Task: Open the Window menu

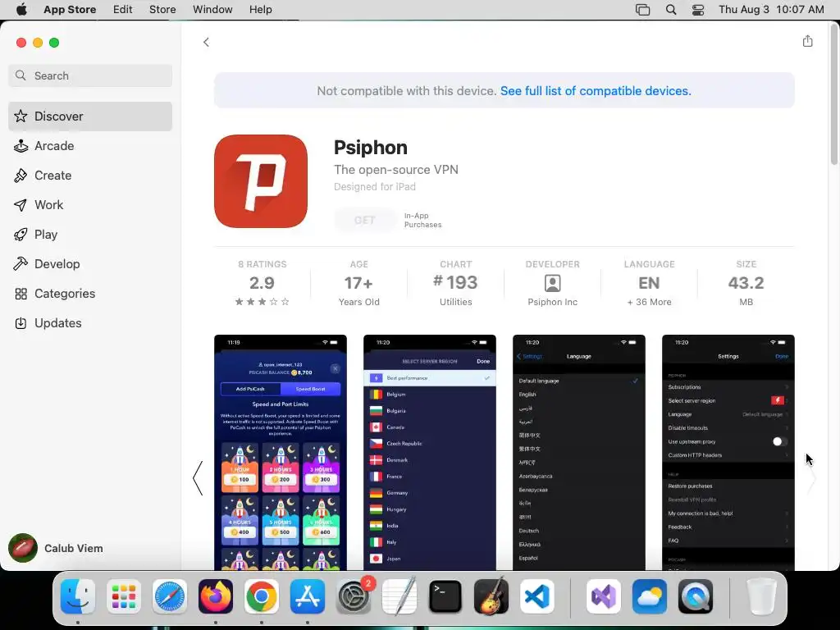Action: pos(212,10)
